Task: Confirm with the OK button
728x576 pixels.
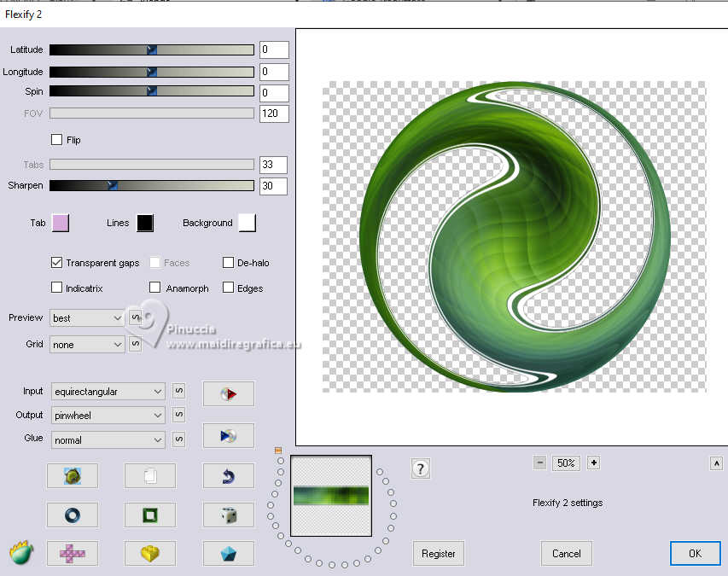Action: tap(695, 553)
